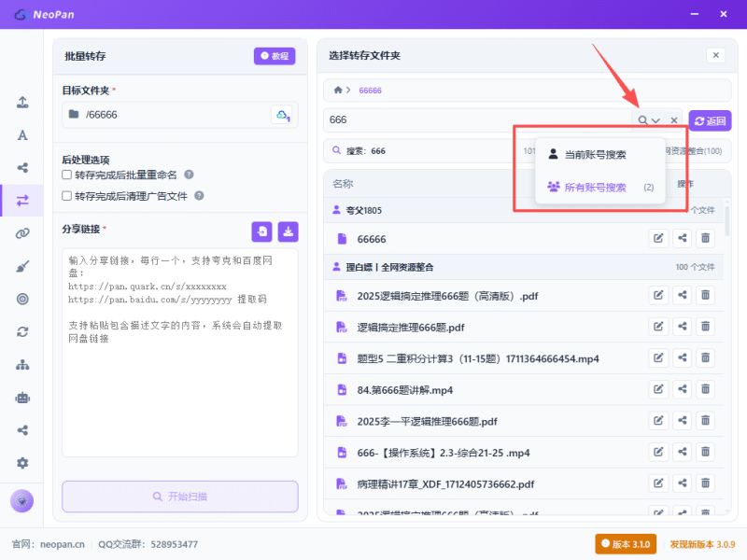Choose 所有账号搜索 in the dropdown menu

click(x=595, y=187)
